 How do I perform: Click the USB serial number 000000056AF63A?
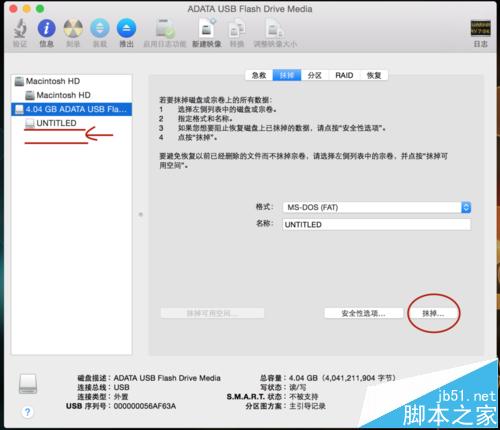pos(145,406)
